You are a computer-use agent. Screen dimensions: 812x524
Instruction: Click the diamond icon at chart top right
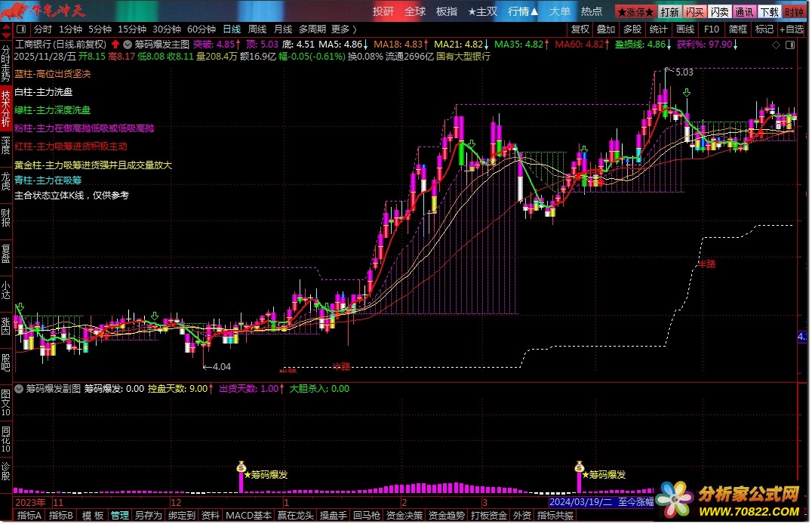[776, 45]
